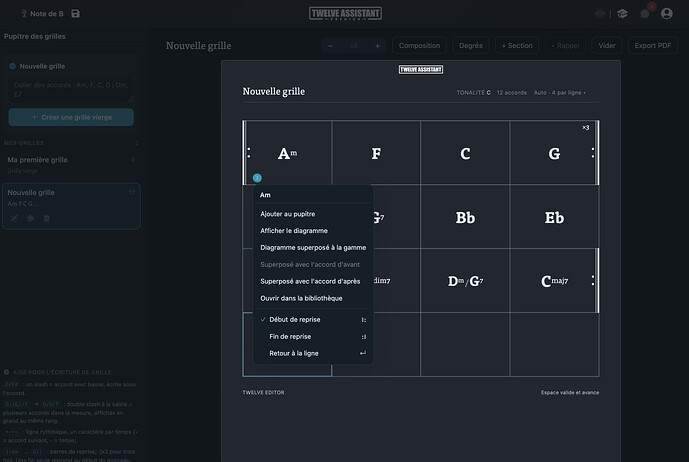
Task: Open the chat messages icon with badge
Action: tap(645, 14)
